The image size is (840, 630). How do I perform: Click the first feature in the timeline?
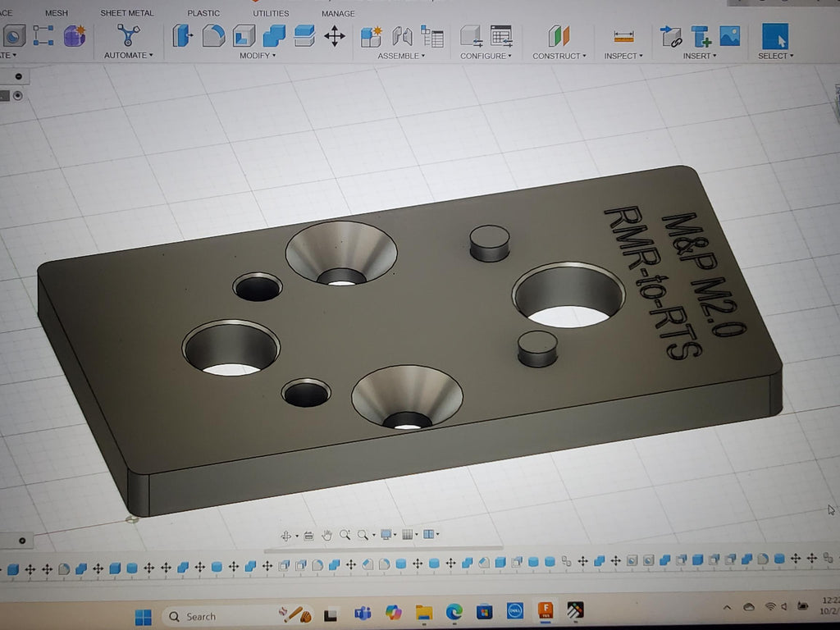click(x=13, y=568)
